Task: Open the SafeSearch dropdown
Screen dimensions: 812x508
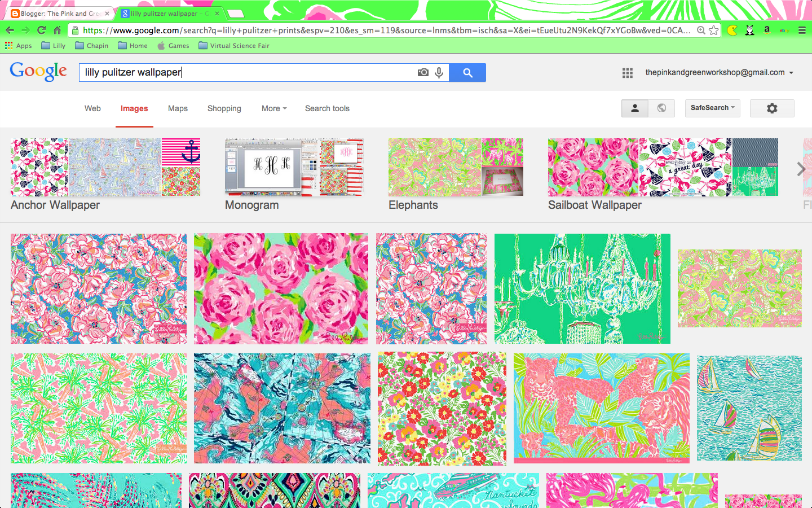Action: click(712, 108)
